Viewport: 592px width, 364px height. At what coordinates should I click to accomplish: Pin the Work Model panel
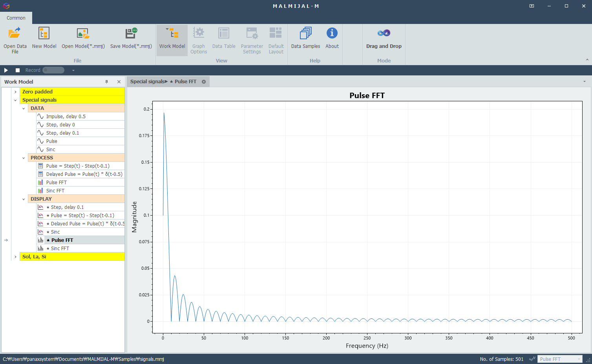[106, 82]
